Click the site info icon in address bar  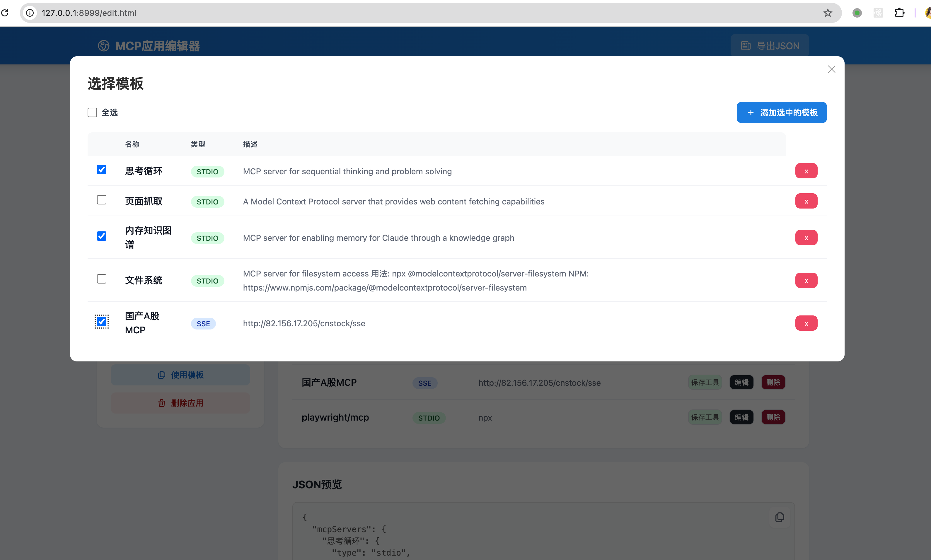30,13
